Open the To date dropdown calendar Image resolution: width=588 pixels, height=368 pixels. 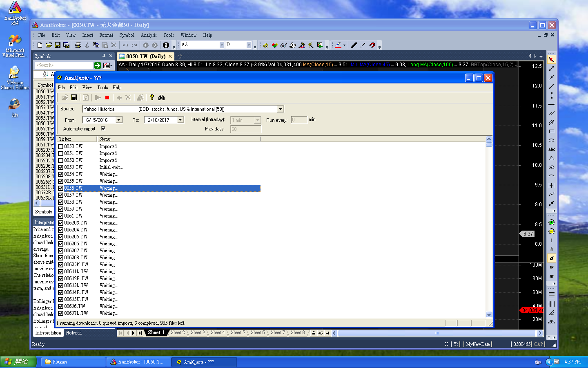point(180,120)
